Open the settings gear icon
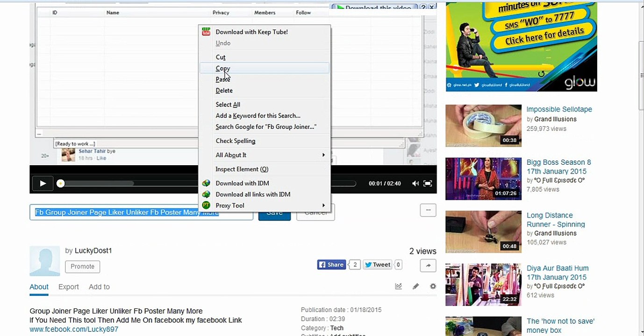Viewport: 644px width, 336px height. pos(433,287)
